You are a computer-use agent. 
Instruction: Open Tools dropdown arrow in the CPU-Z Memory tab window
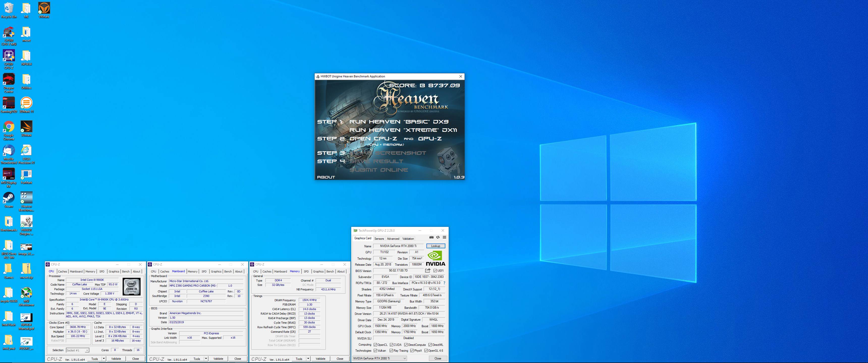pyautogui.click(x=308, y=359)
